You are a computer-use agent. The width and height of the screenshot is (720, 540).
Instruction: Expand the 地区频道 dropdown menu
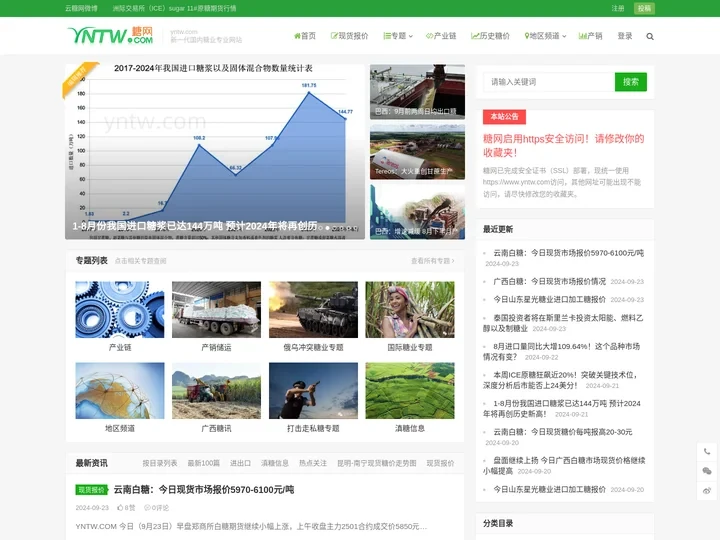pos(545,36)
